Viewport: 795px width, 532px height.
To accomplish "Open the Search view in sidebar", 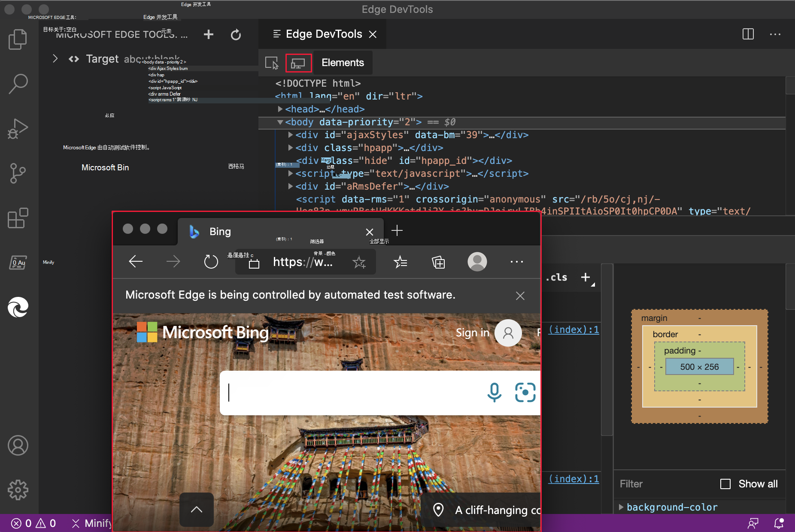I will point(18,84).
